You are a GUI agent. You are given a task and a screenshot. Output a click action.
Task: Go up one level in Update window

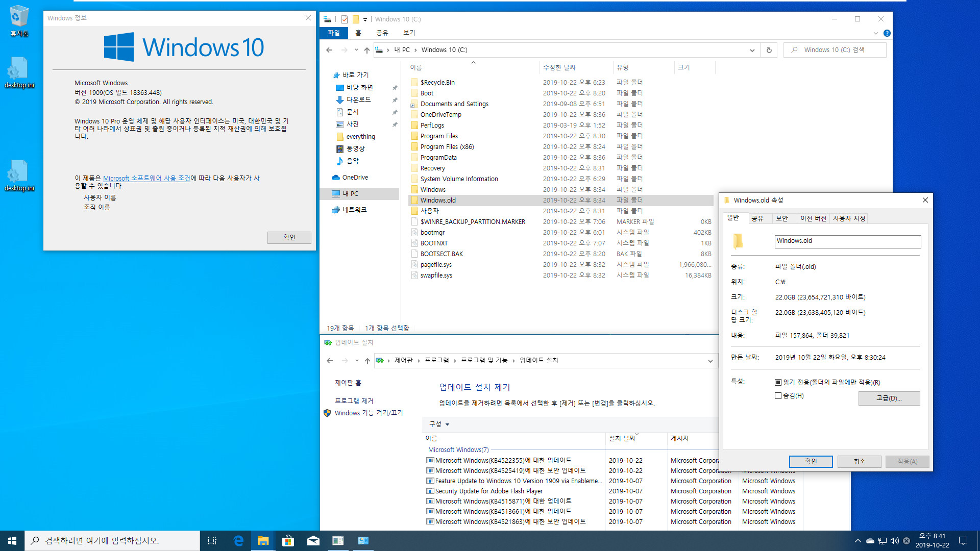367,361
